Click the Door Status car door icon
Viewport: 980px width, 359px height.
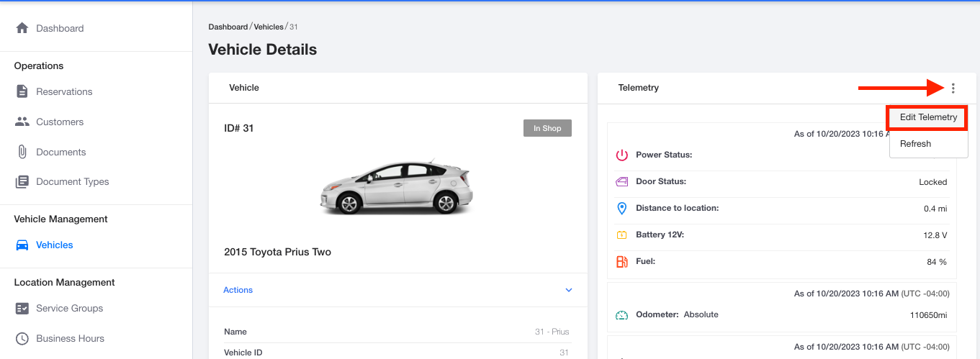click(622, 182)
